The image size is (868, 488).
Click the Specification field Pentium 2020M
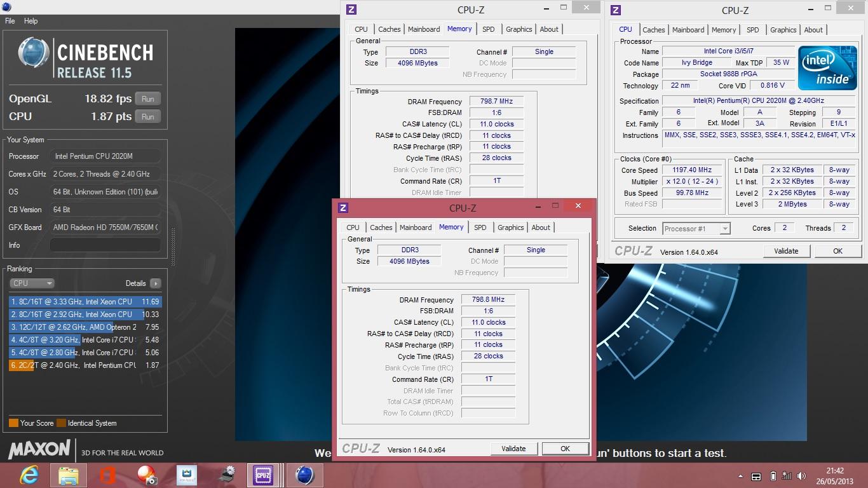tap(760, 101)
